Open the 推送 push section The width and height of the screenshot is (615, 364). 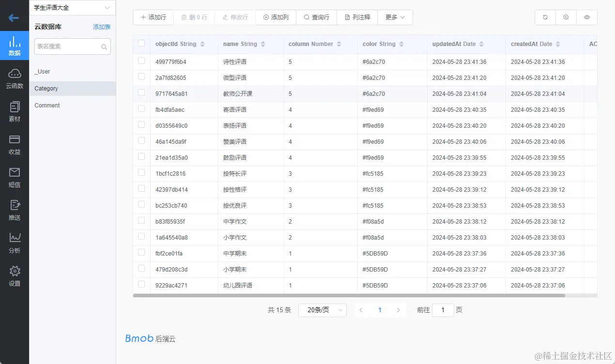click(15, 210)
